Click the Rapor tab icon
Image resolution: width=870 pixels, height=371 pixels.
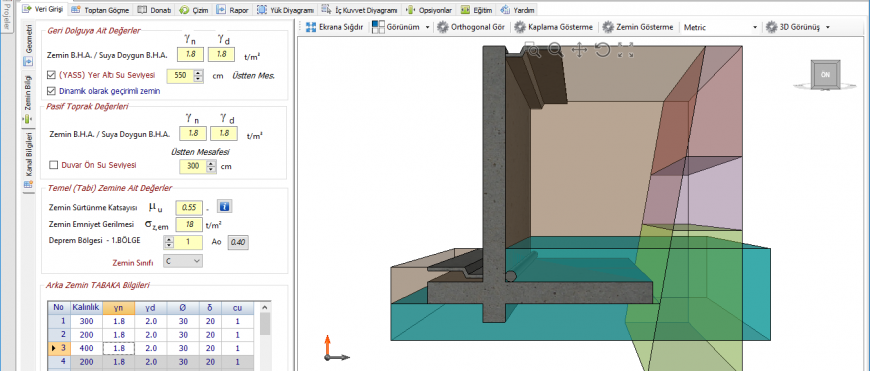point(220,9)
